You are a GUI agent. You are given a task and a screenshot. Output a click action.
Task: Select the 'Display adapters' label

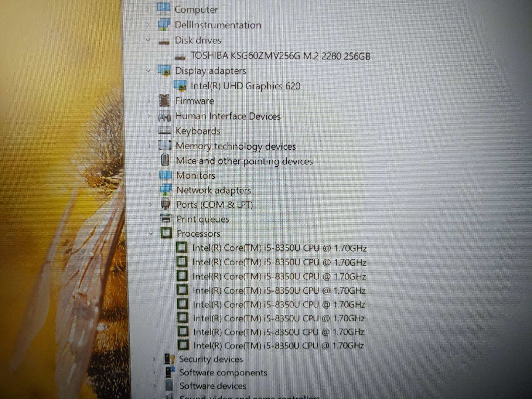coord(211,71)
